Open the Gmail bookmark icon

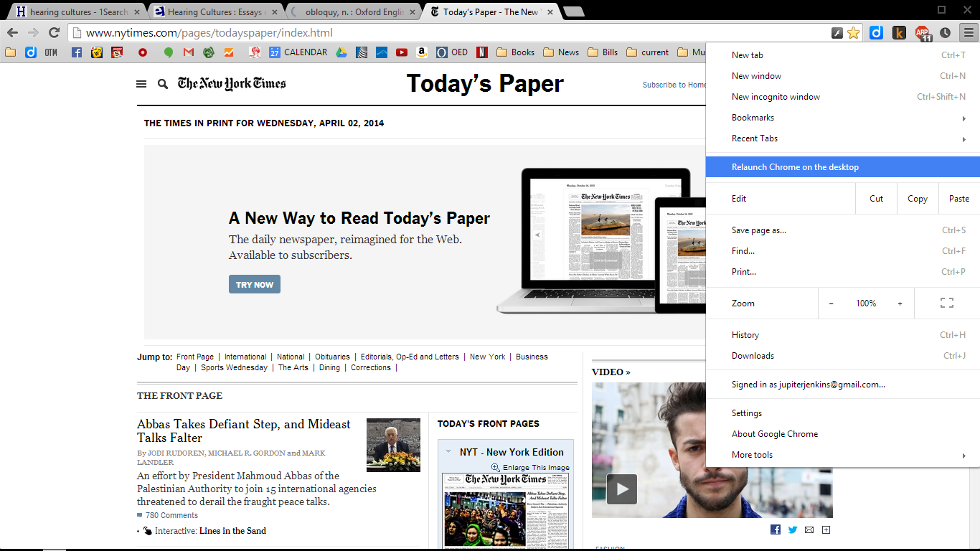189,52
